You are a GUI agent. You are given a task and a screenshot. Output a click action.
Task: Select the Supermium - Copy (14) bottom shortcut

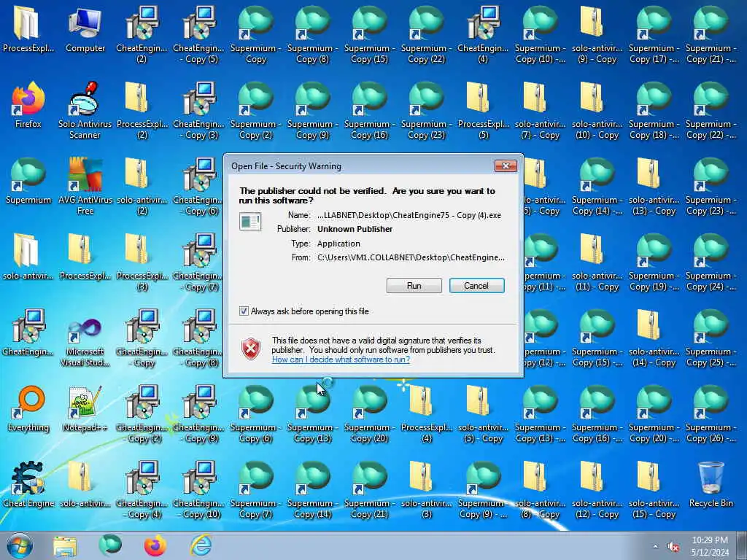312,489
